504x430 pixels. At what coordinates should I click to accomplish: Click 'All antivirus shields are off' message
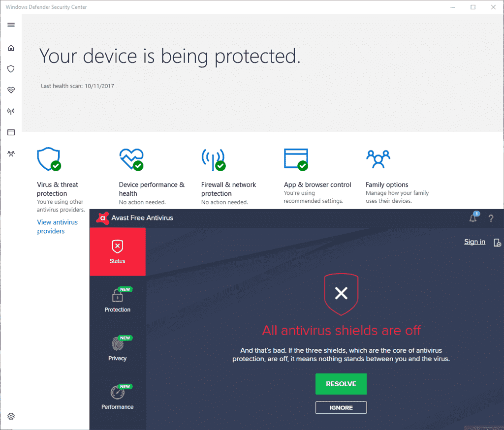pos(341,331)
